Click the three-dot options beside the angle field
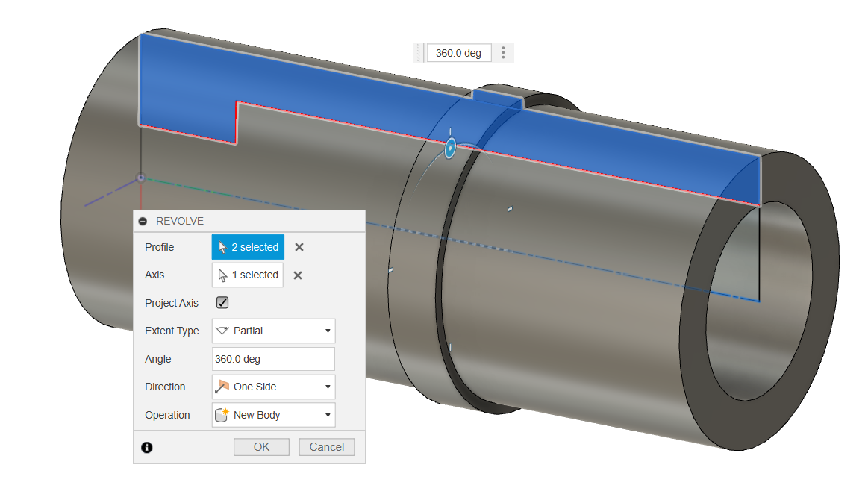 (x=502, y=52)
